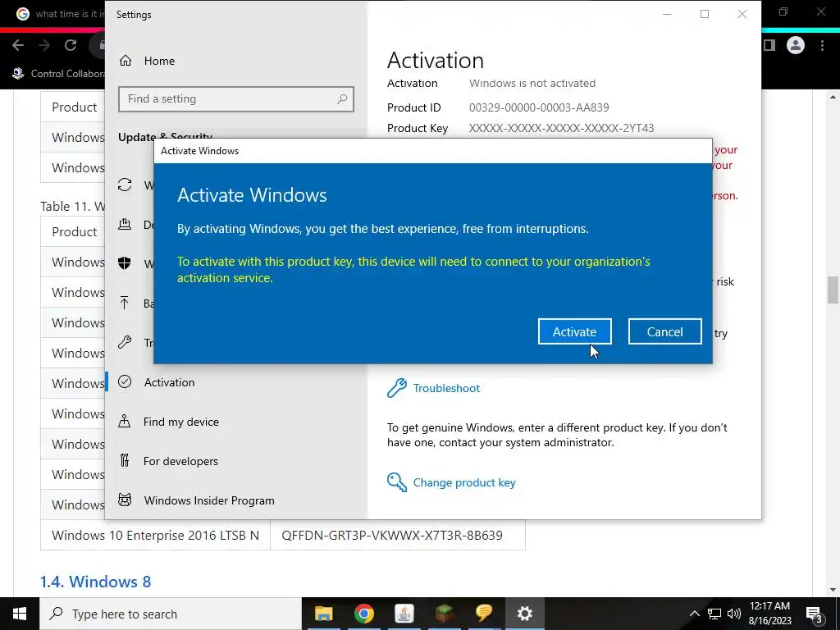Open Find my device settings
The image size is (840, 630).
point(181,422)
